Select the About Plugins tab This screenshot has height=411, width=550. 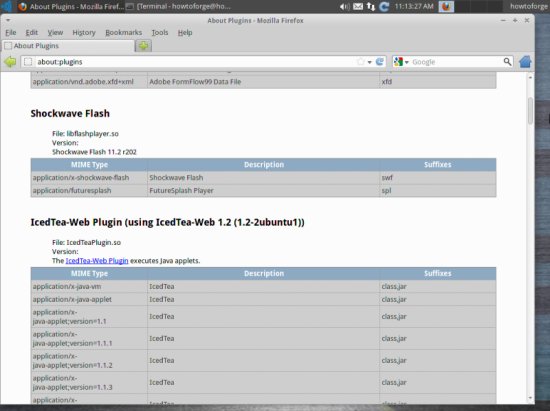68,46
